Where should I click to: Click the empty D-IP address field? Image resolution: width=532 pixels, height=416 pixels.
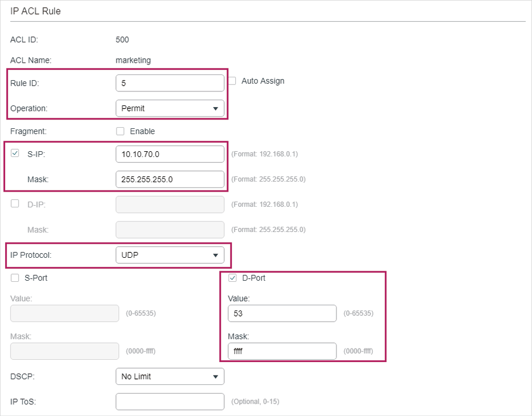[170, 204]
